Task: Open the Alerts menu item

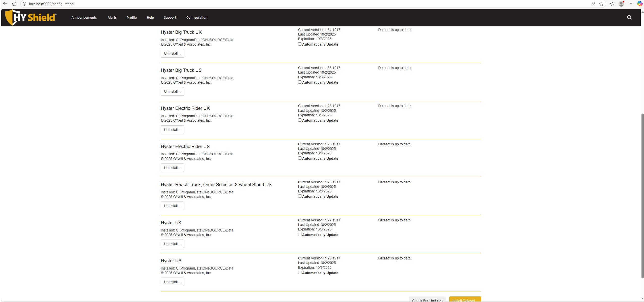Action: click(112, 17)
